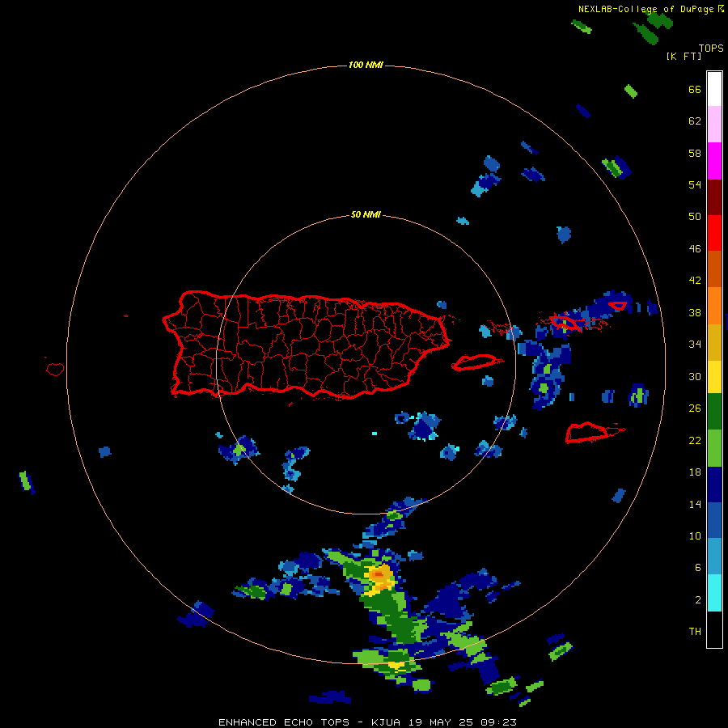This screenshot has width=728, height=728.
Task: Select the "46" legend value
Action: [695, 249]
